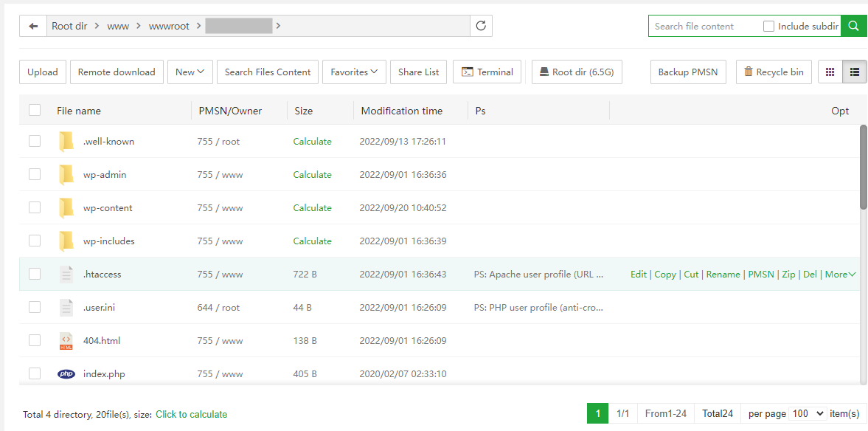
Task: Switch to list view layout
Action: [x=855, y=72]
